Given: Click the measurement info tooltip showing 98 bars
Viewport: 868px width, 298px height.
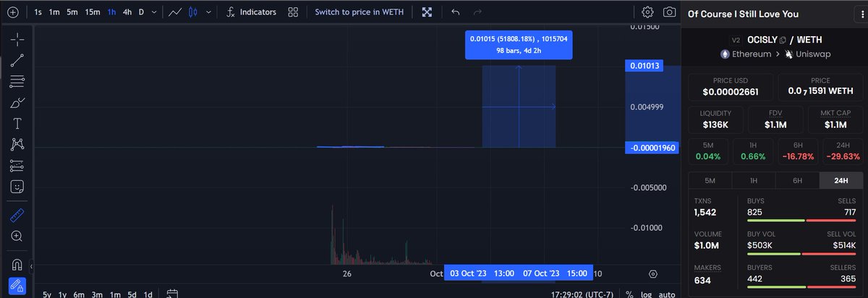Looking at the screenshot, I should click(519, 44).
